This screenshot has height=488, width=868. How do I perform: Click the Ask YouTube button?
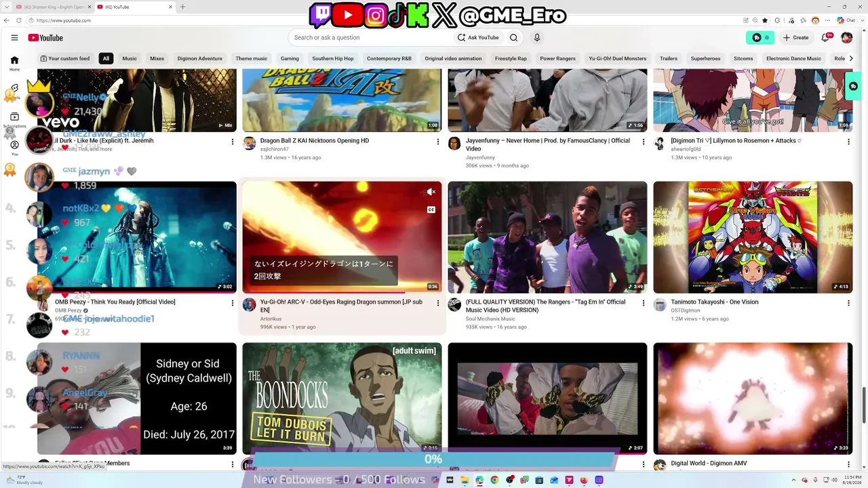click(x=478, y=38)
